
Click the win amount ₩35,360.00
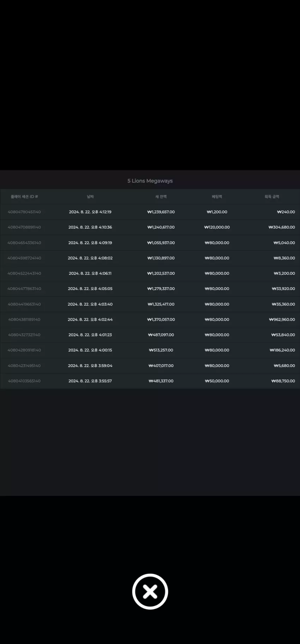click(283, 304)
